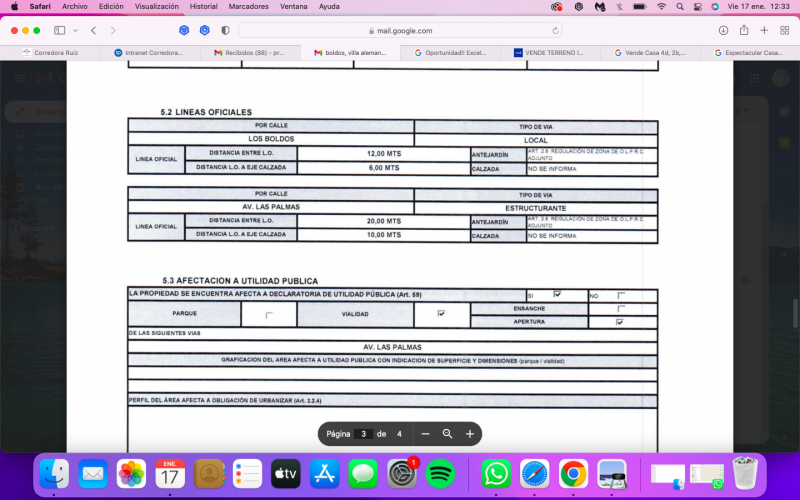Viewport: 800px width, 500px height.
Task: Share the current page
Action: (x=744, y=30)
